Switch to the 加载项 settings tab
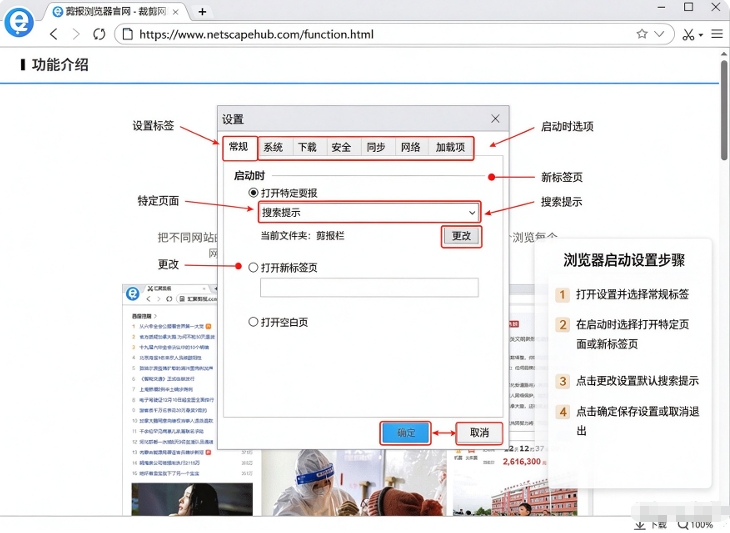 [450, 148]
